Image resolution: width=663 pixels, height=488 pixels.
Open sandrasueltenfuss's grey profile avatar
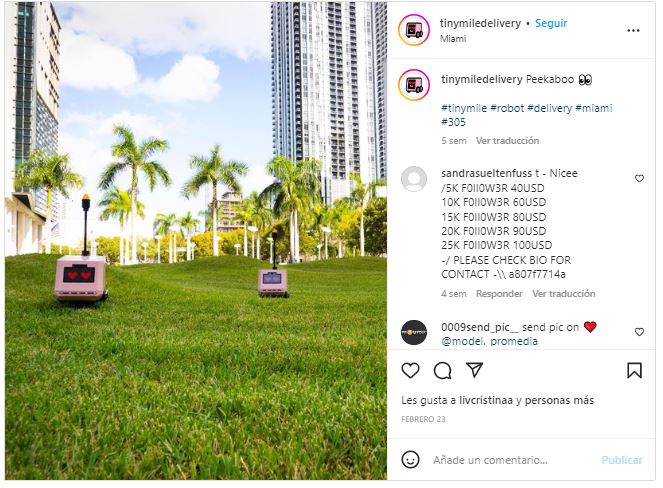(x=414, y=179)
